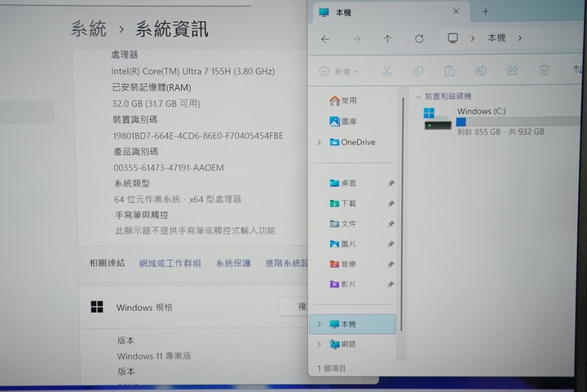Select the 本機 tab title
This screenshot has width=587, height=392.
coord(343,13)
